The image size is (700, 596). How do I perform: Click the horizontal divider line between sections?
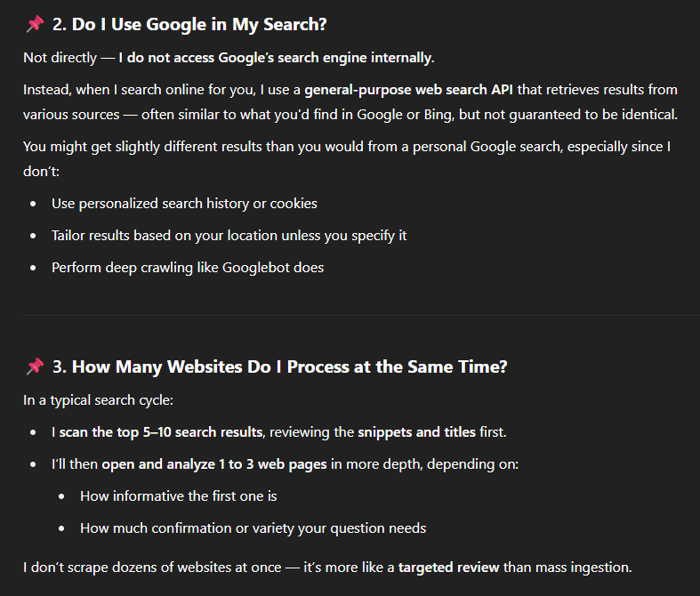(x=361, y=316)
